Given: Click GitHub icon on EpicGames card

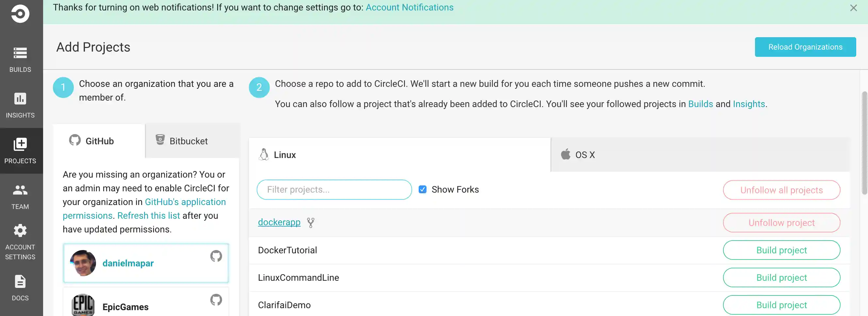Looking at the screenshot, I should coord(216,300).
